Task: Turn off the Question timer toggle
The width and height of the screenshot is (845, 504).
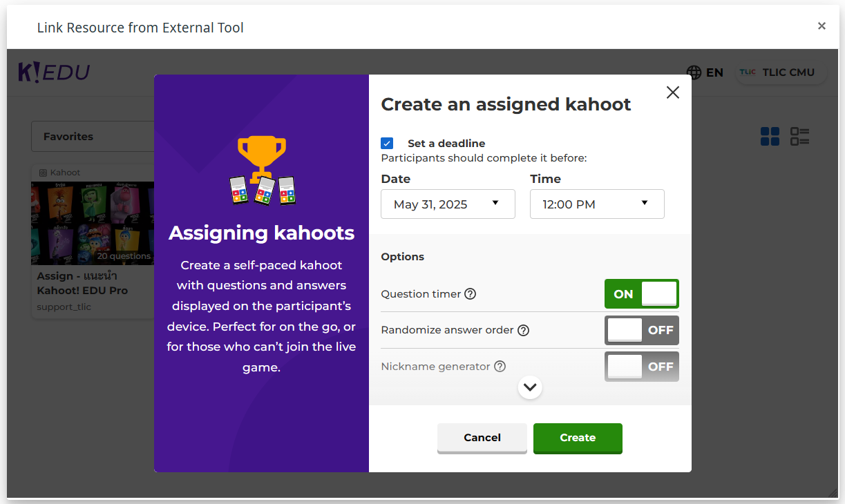Action: tap(641, 294)
